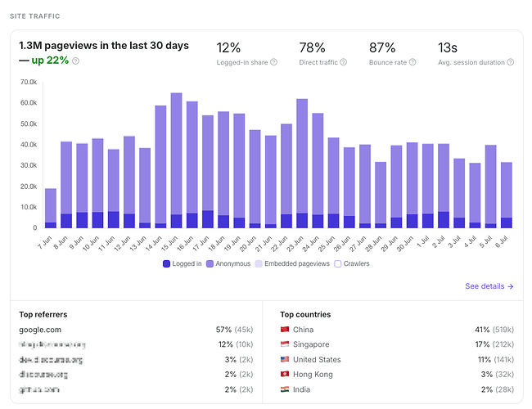Select the 15 Jun bar in chart
The height and width of the screenshot is (409, 532).
[x=176, y=160]
